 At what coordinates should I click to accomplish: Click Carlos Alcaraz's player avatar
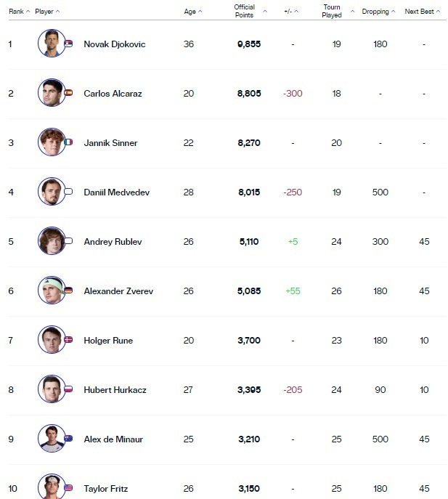pos(51,93)
